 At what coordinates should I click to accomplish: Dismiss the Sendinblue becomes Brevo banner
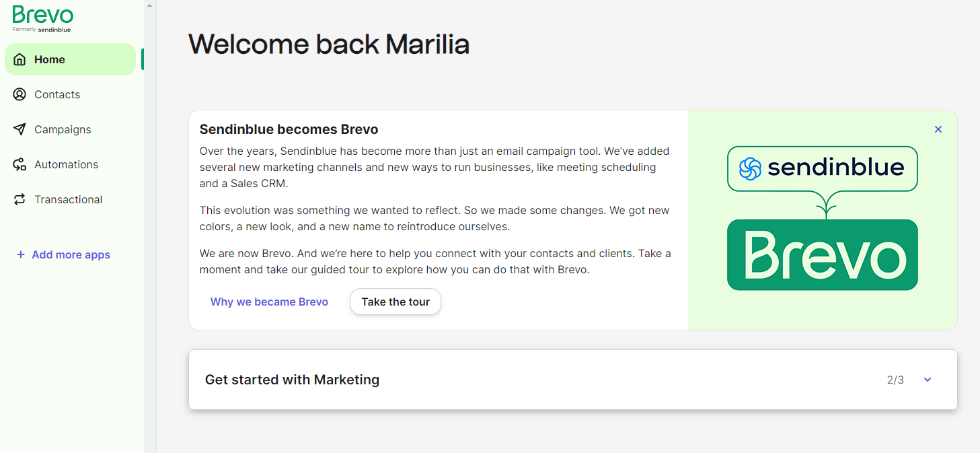pos(938,129)
